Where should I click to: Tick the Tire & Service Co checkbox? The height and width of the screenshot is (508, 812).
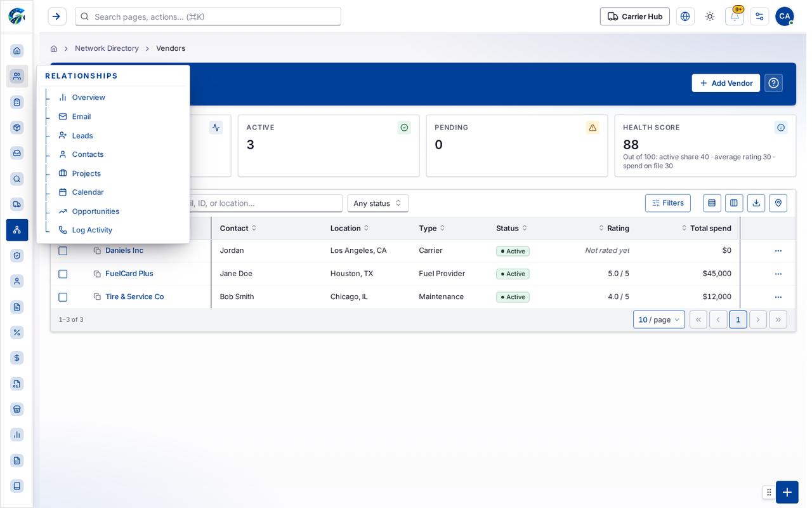pos(63,297)
